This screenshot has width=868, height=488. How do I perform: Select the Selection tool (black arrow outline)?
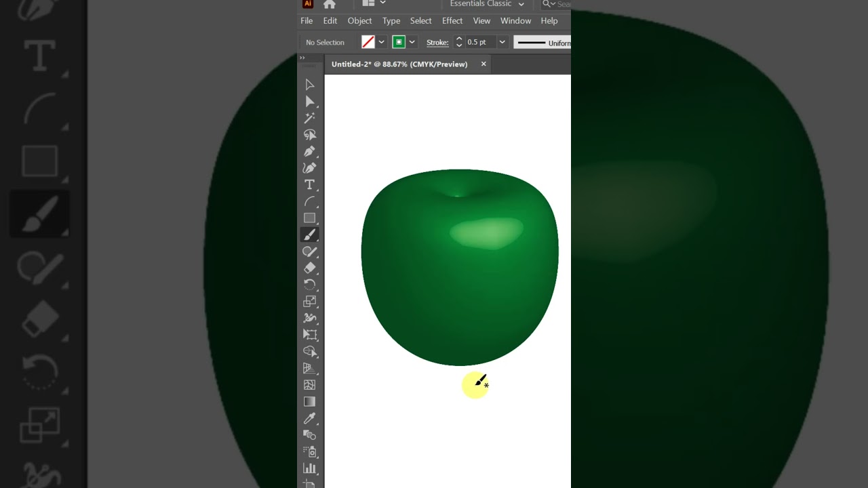tap(309, 85)
